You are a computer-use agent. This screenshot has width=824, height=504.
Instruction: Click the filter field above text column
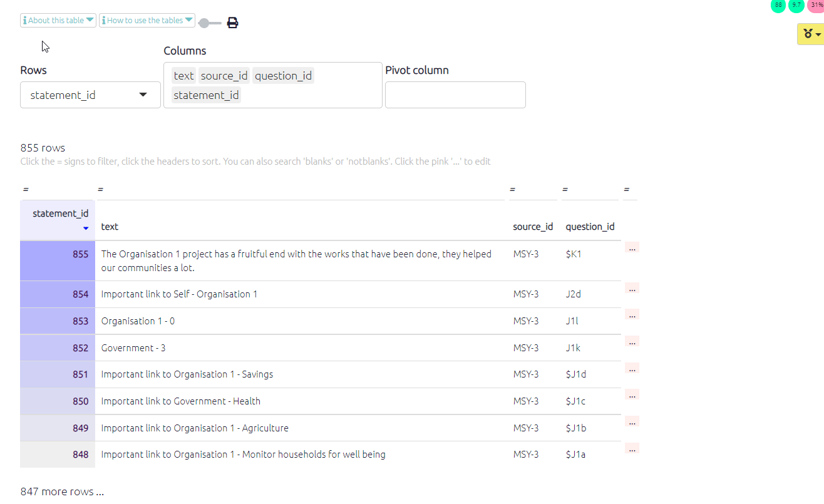[301, 190]
